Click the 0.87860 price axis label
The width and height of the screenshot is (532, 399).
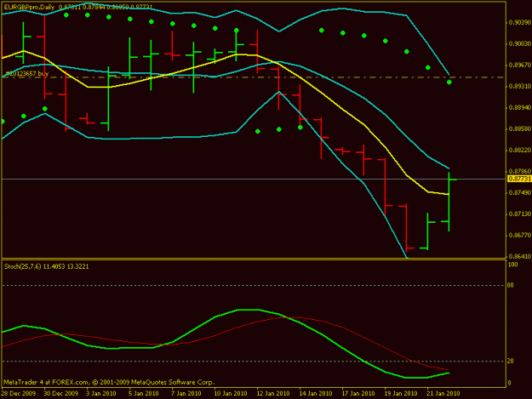[520, 172]
